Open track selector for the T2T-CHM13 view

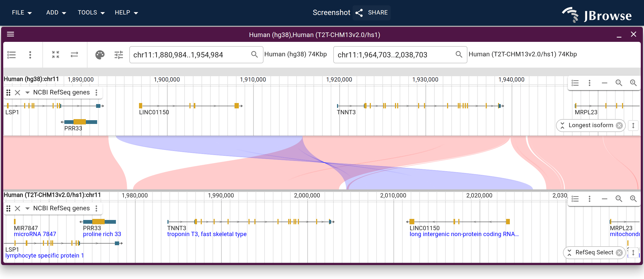coord(575,199)
